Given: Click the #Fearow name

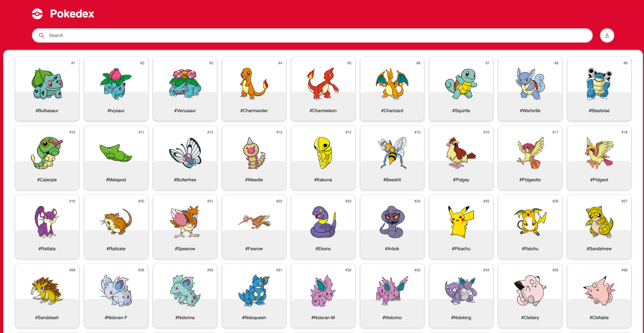Looking at the screenshot, I should coord(254,248).
